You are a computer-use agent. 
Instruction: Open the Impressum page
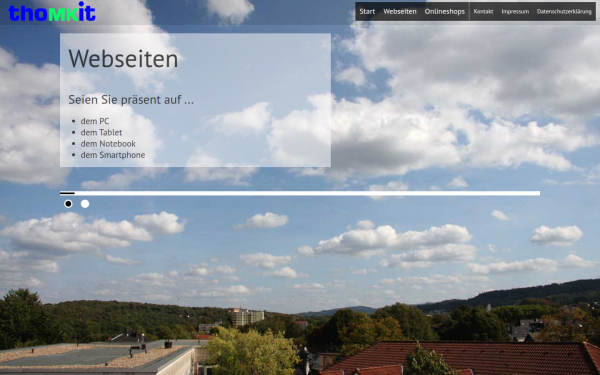coord(515,11)
